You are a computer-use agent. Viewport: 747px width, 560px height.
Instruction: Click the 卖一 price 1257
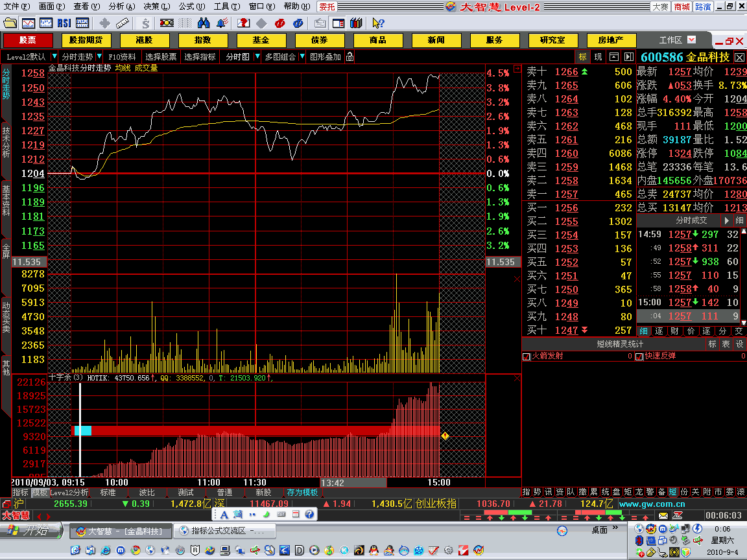[x=566, y=194]
